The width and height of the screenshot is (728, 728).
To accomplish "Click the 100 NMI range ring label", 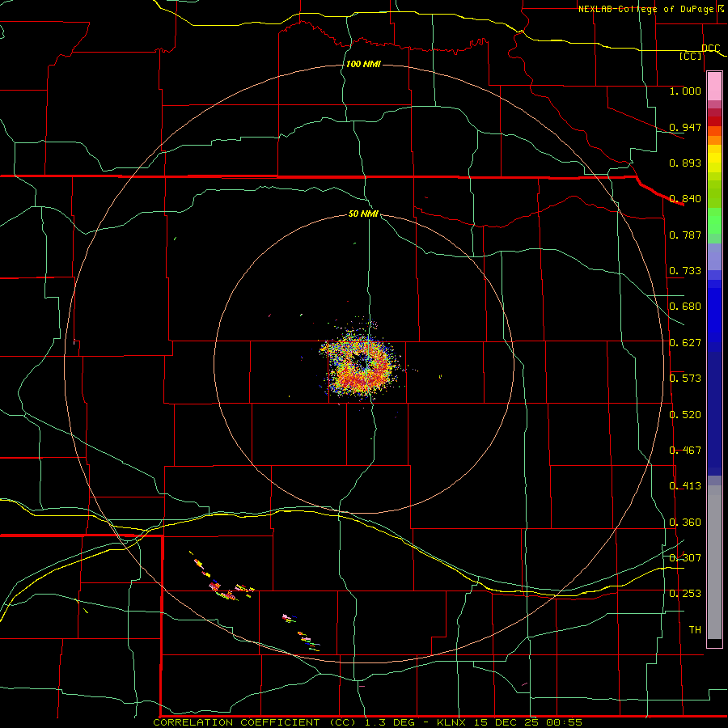I will (x=363, y=64).
